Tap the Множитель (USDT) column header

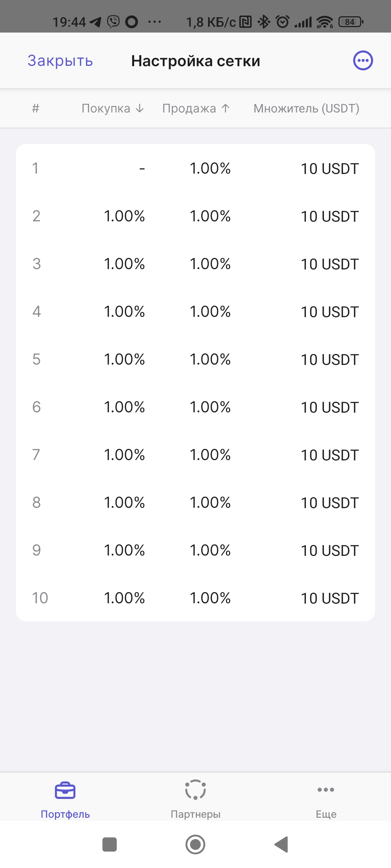tap(306, 108)
